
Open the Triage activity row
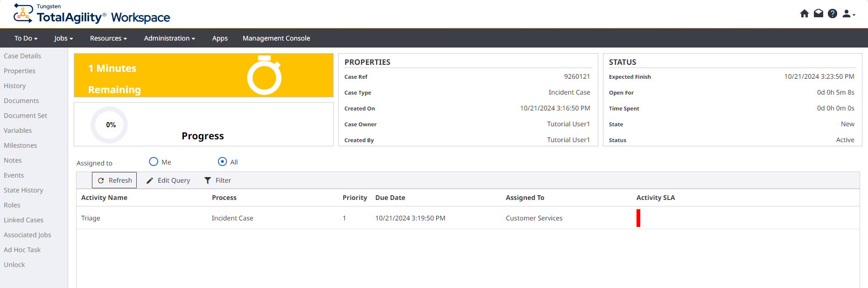(91, 218)
